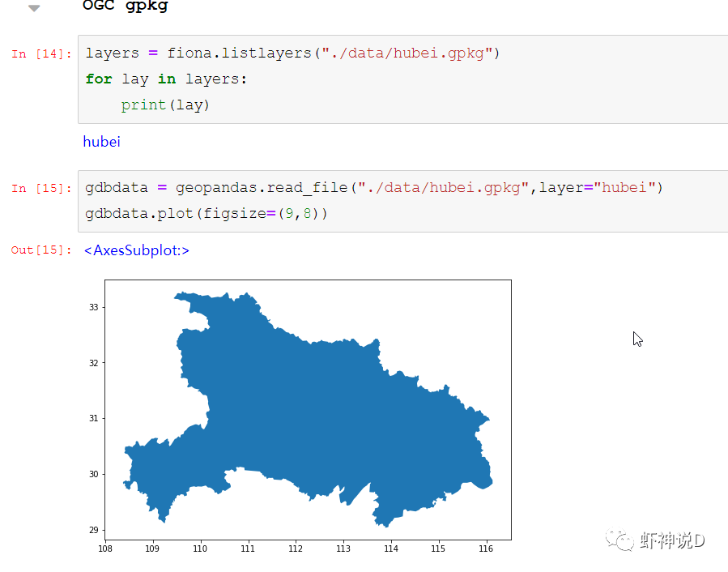Viewport: 728px width, 572px height.
Task: Click the fiona.listlayers code line
Action: [x=293, y=53]
